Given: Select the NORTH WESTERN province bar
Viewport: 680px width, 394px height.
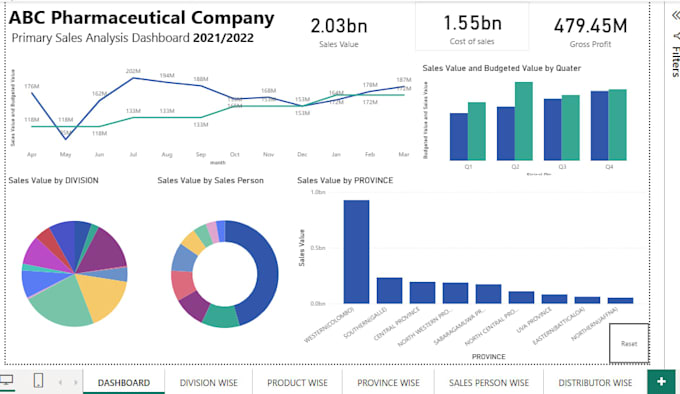Looking at the screenshot, I should pyautogui.click(x=455, y=293).
